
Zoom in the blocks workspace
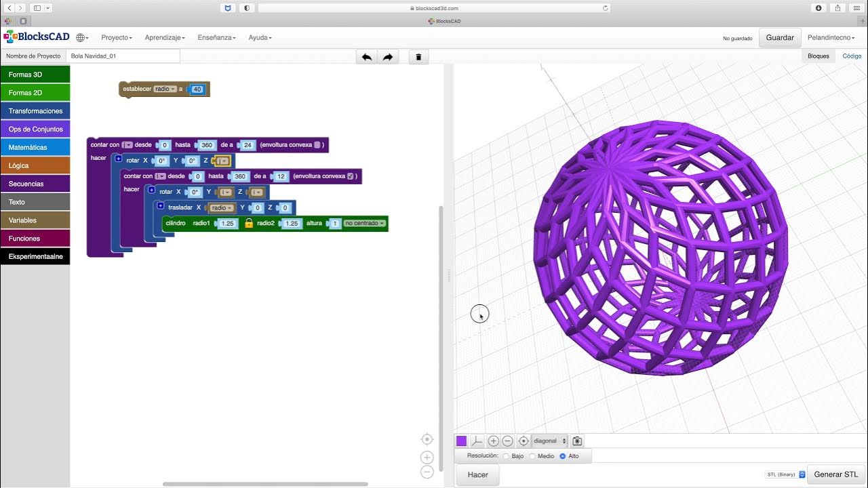click(427, 457)
